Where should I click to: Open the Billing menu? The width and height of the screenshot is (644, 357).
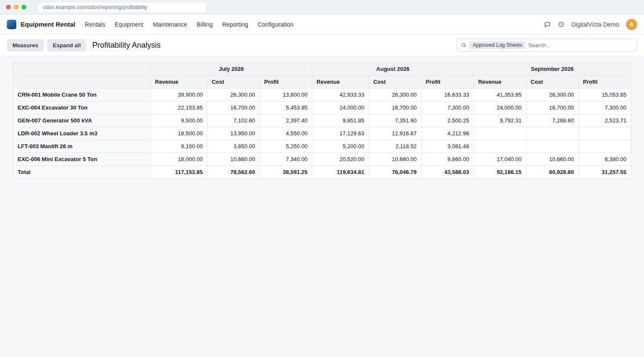click(x=204, y=24)
